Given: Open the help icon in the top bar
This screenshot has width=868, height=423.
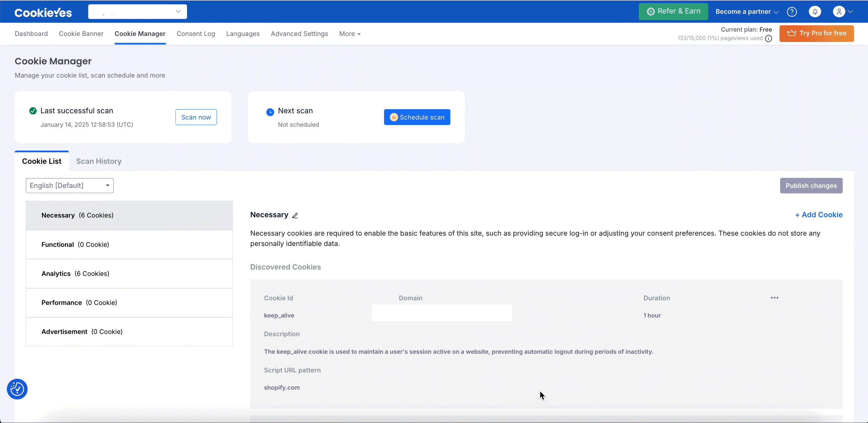Looking at the screenshot, I should point(792,11).
